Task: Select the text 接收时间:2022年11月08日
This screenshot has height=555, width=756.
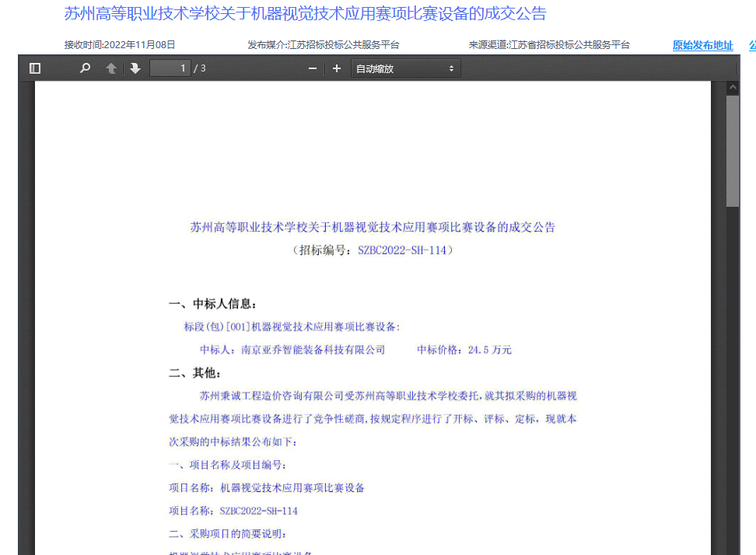Action: click(x=120, y=45)
